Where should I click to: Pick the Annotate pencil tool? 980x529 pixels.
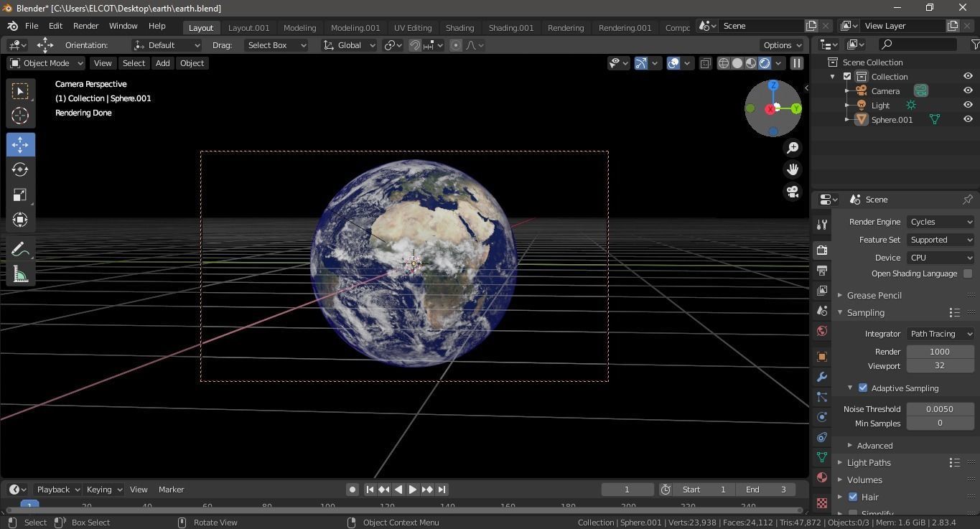pos(20,249)
